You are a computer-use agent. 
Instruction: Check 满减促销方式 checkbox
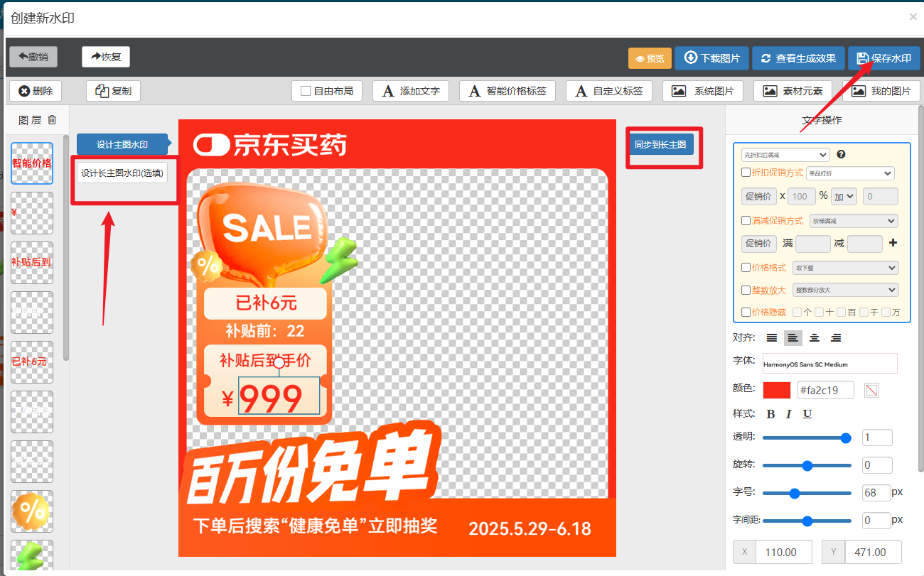click(746, 221)
